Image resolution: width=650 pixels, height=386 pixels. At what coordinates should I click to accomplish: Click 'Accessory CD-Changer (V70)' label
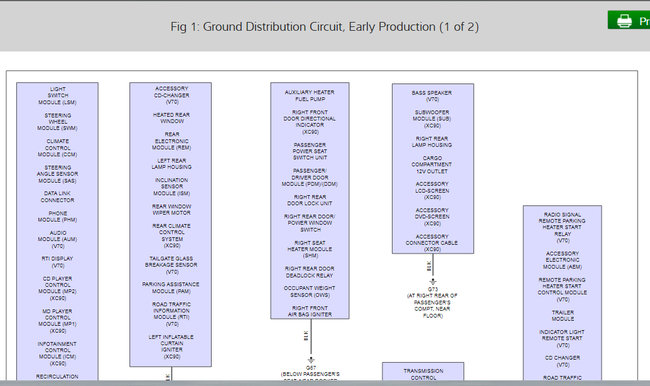(x=171, y=95)
